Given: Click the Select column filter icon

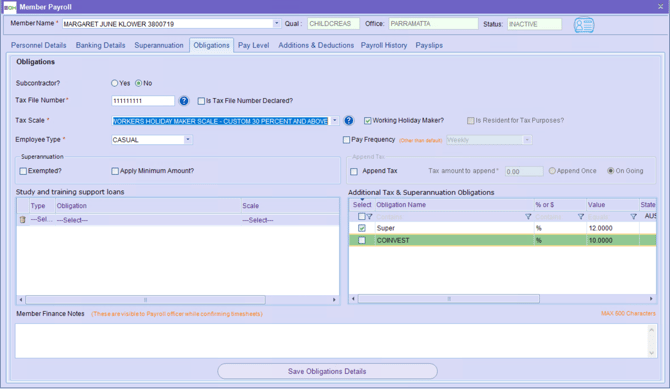Looking at the screenshot, I should click(x=370, y=217).
